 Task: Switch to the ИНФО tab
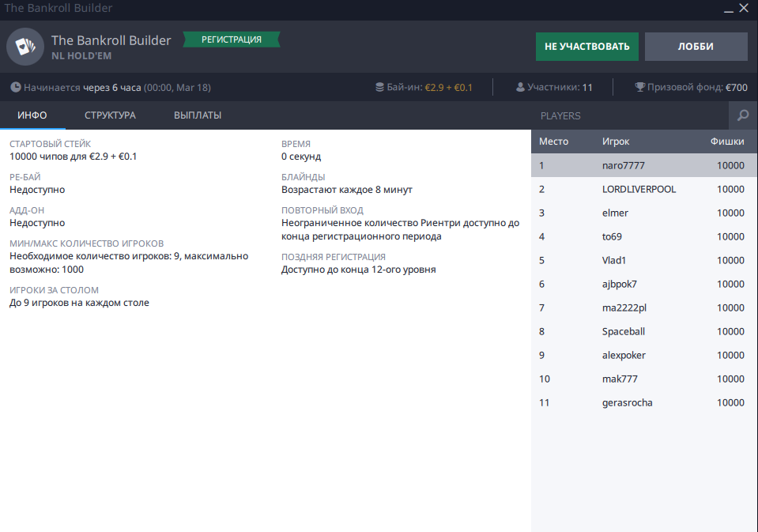32,115
